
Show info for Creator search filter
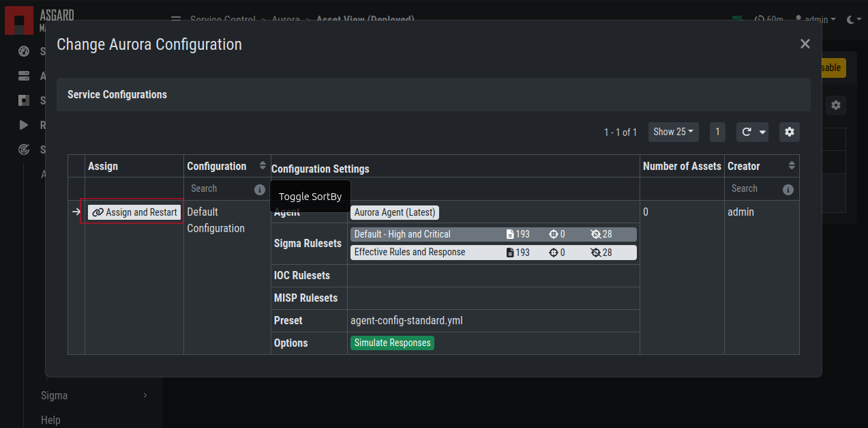tap(788, 189)
